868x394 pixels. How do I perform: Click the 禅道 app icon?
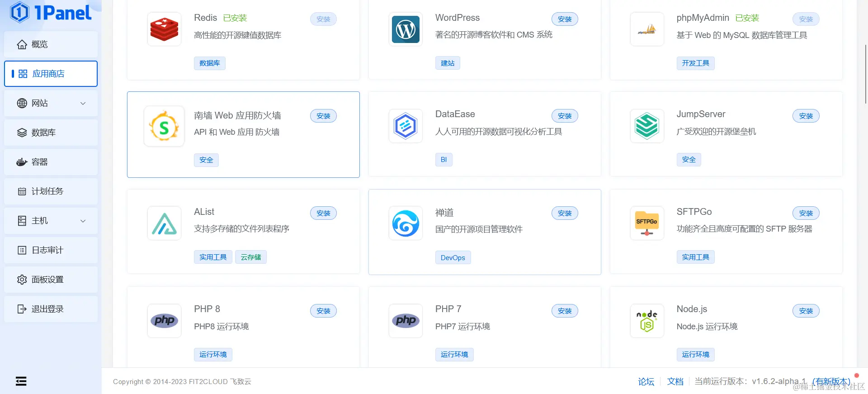pos(406,223)
